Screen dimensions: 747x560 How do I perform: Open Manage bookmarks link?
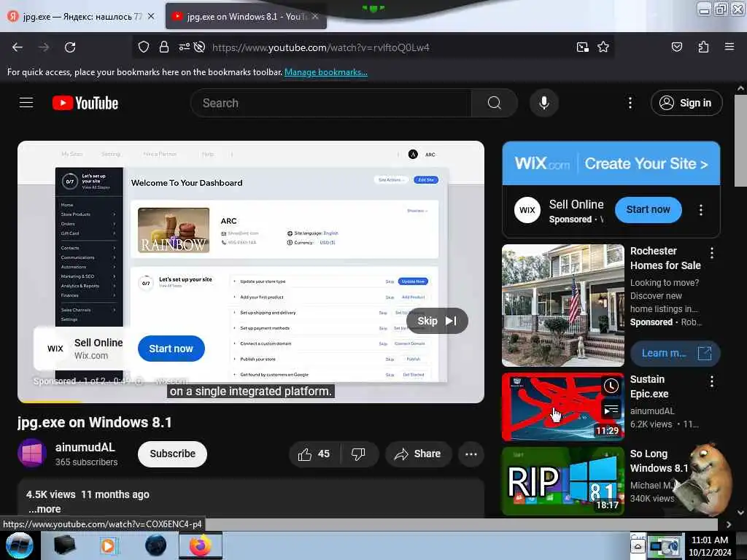pyautogui.click(x=326, y=72)
